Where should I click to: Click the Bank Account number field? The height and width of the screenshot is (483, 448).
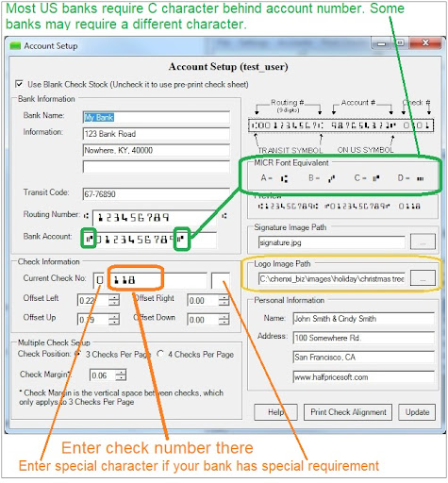coord(156,240)
